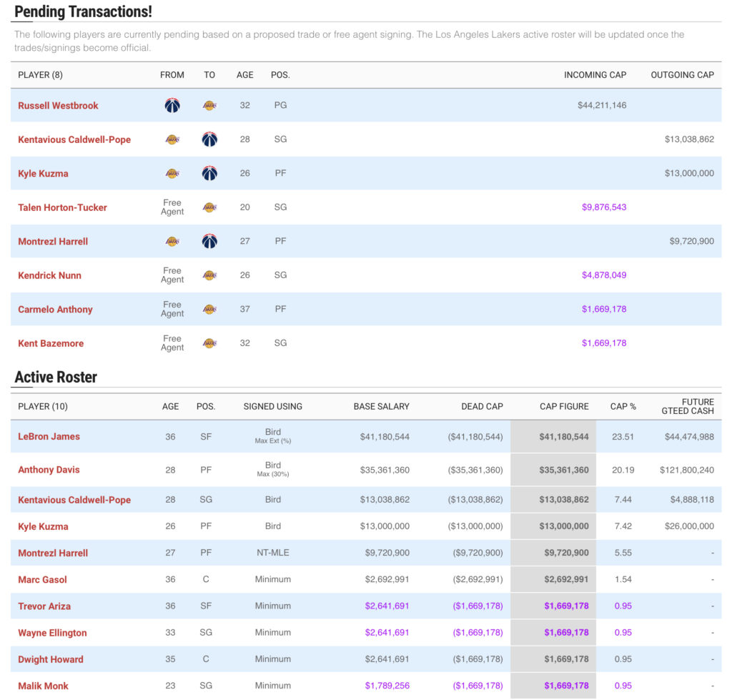Sort active roster by SIGNED USING header
Image resolution: width=732 pixels, height=700 pixels.
pos(272,407)
